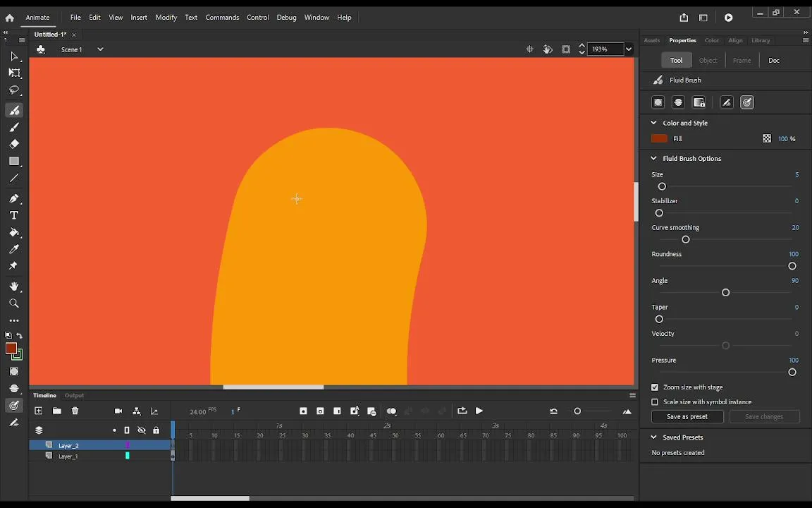Viewport: 812px width, 508px height.
Task: Select the Hand tool
Action: click(15, 286)
